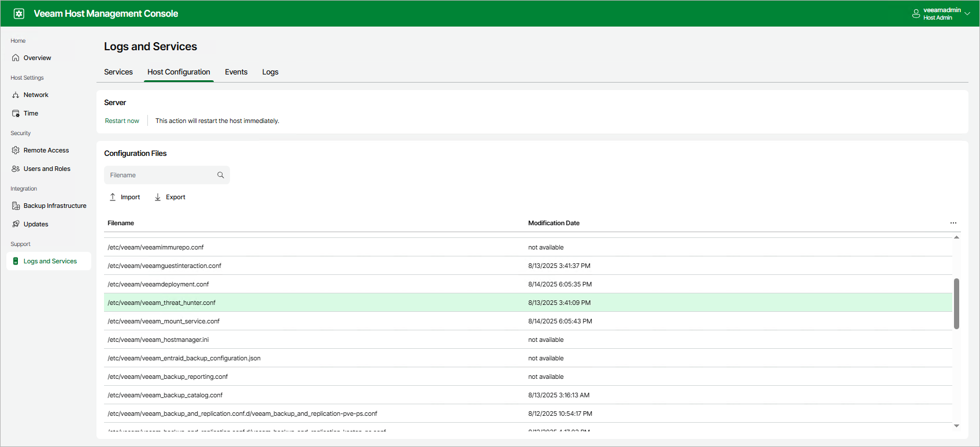Click the Users and Roles icon
This screenshot has width=980, height=447.
click(x=16, y=169)
